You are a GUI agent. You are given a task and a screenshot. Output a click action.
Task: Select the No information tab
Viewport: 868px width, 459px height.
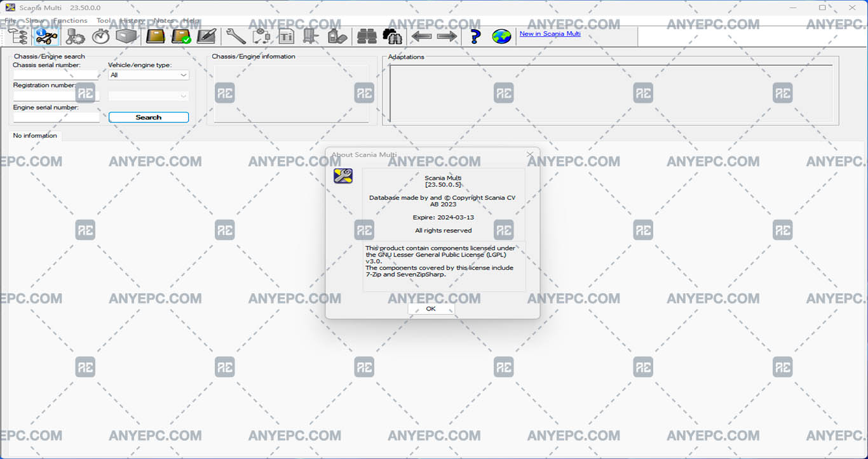coord(35,135)
